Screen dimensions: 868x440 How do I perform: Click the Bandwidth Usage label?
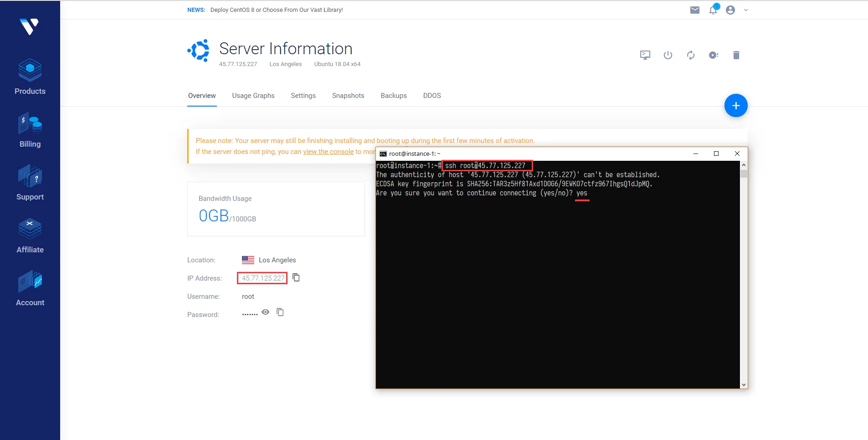coord(225,199)
